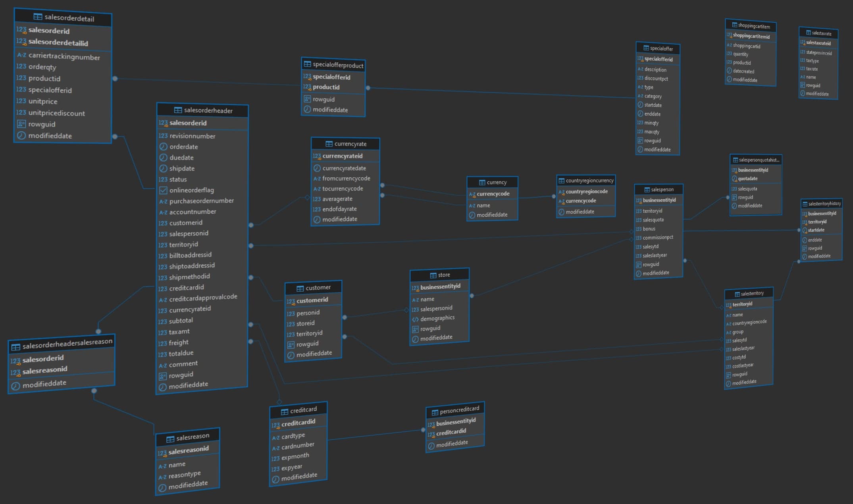
Task: Click the connector endpoint beside salesorderdetail productid
Action: click(115, 79)
